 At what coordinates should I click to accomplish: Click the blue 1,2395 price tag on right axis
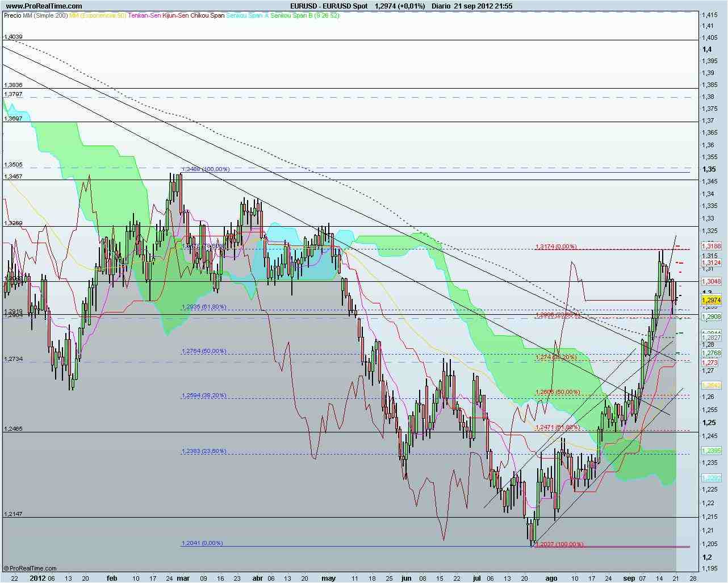coord(709,450)
